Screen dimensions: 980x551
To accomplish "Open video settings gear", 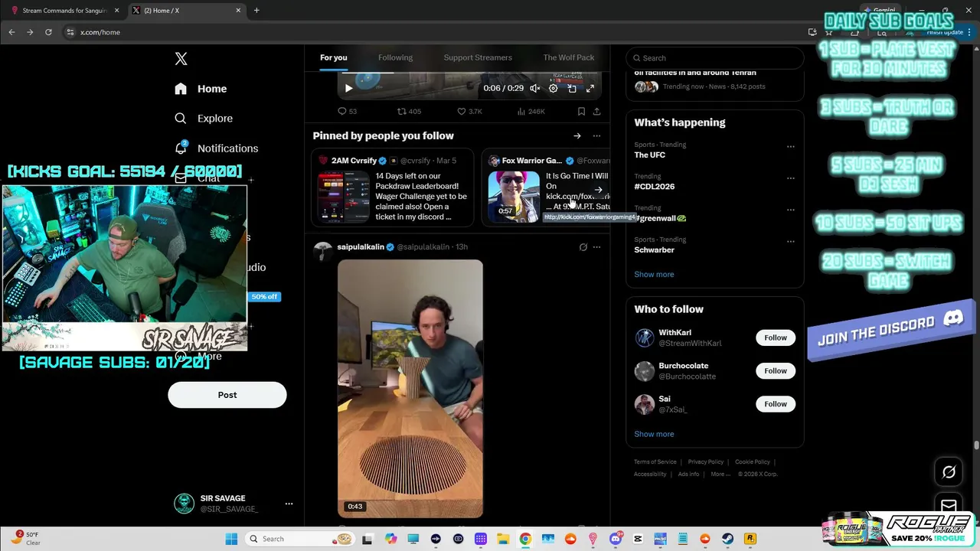I will (x=553, y=88).
